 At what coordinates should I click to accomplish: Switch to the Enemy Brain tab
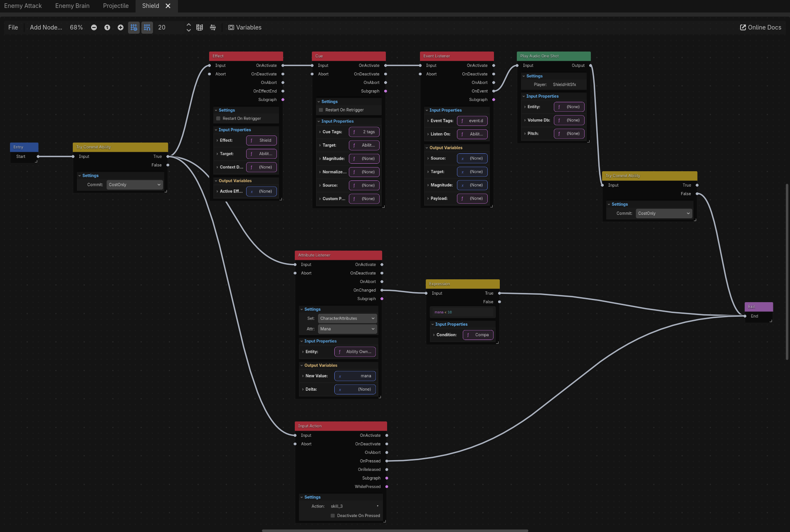coord(72,6)
